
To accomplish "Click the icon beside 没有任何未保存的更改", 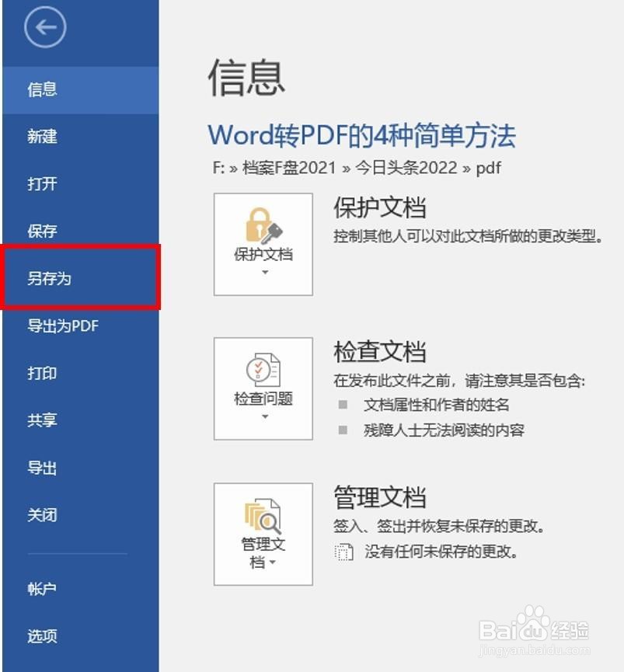I will pyautogui.click(x=346, y=552).
